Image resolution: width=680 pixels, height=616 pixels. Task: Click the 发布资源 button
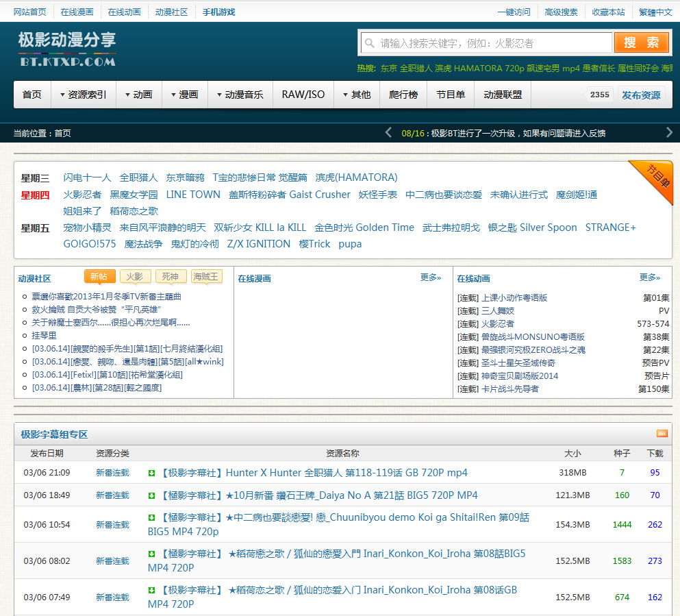[641, 95]
